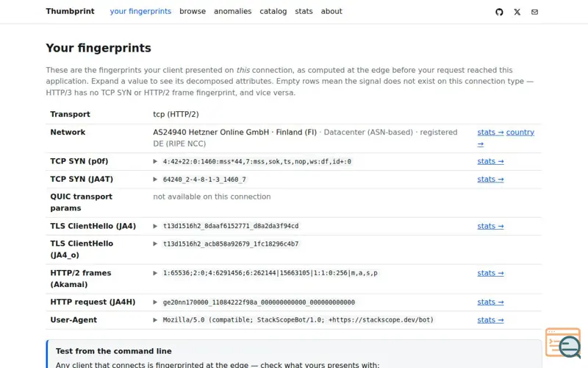Open the stats nav item
588x368 pixels.
coord(304,11)
